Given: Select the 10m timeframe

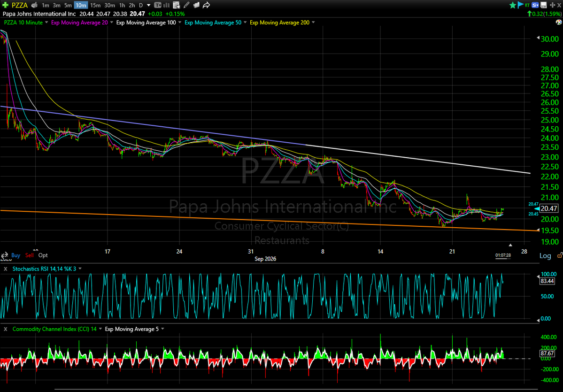Looking at the screenshot, I should [80, 5].
